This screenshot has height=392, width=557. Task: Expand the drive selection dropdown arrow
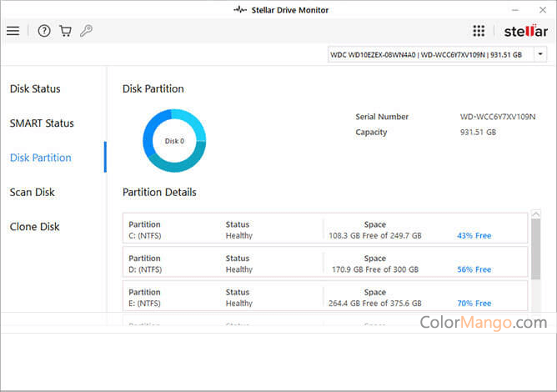click(x=540, y=54)
